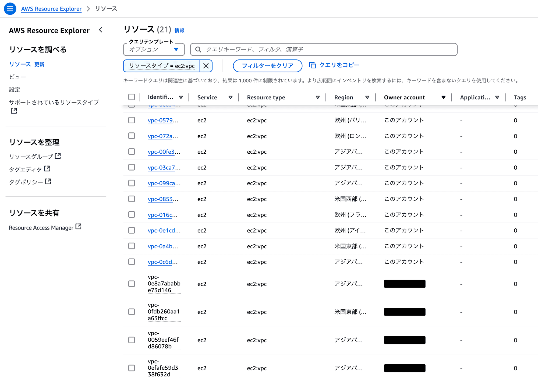Click identifier vpc-0059eef46fd86078b text

[x=164, y=340]
